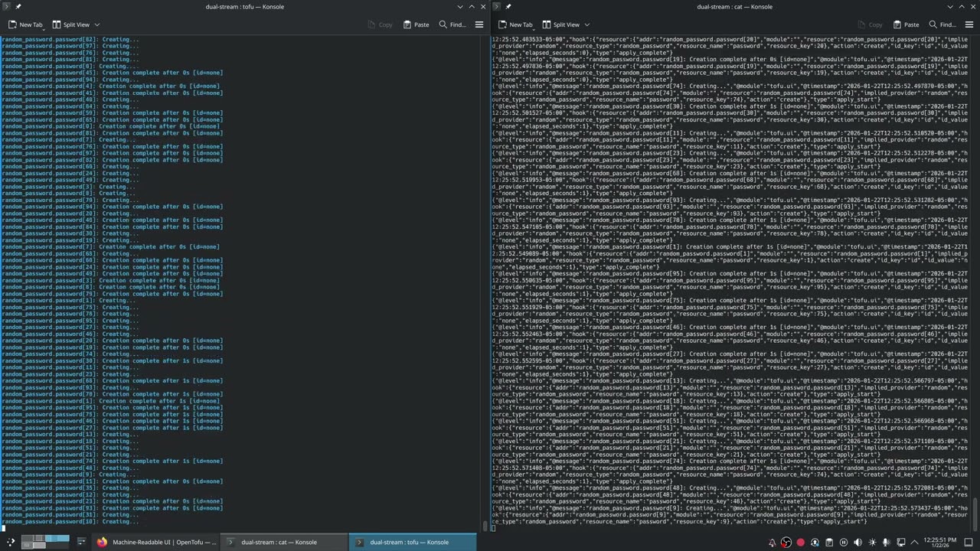
Task: Toggle pin on all desktops in tofu titlebar
Action: click(x=18, y=7)
